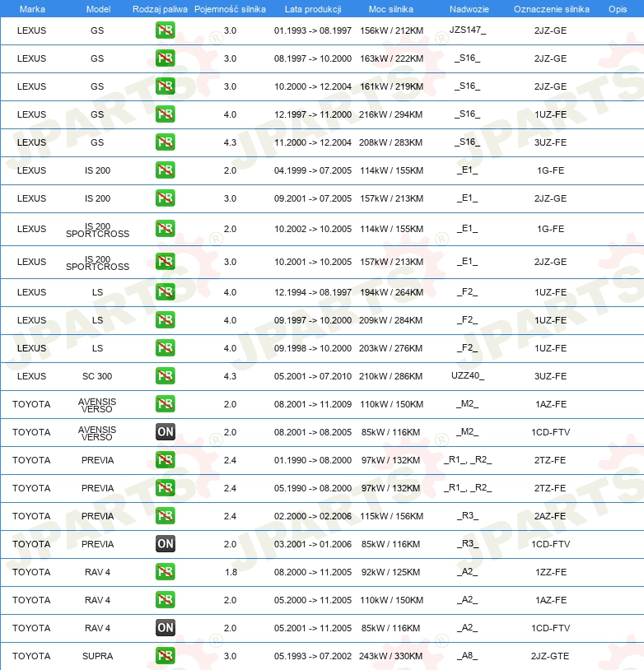Select production dates 03.2001 -> 01.2006
The height and width of the screenshot is (670, 644).
[313, 544]
